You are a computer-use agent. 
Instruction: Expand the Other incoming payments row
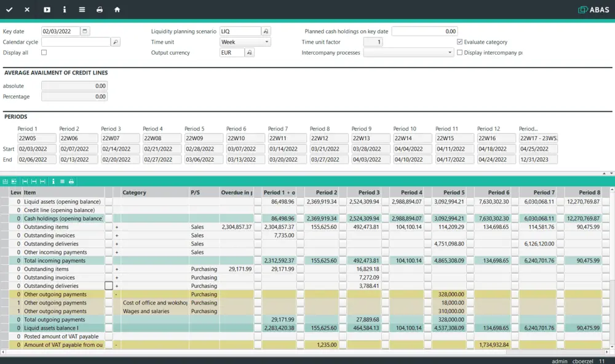[117, 252]
